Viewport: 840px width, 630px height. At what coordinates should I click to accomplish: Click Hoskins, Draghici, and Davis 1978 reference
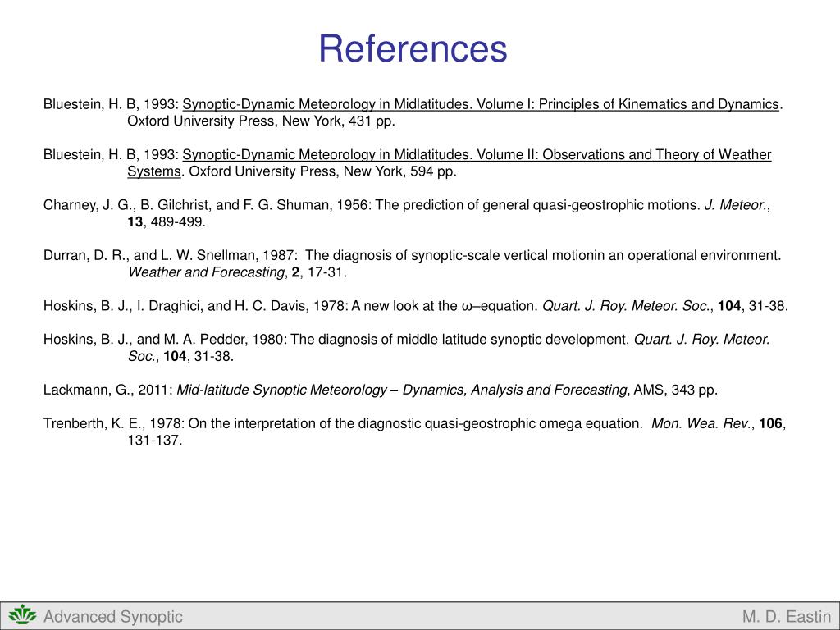pos(416,306)
